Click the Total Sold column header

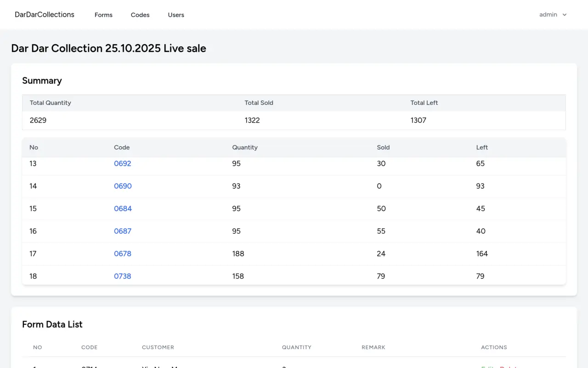(x=259, y=103)
